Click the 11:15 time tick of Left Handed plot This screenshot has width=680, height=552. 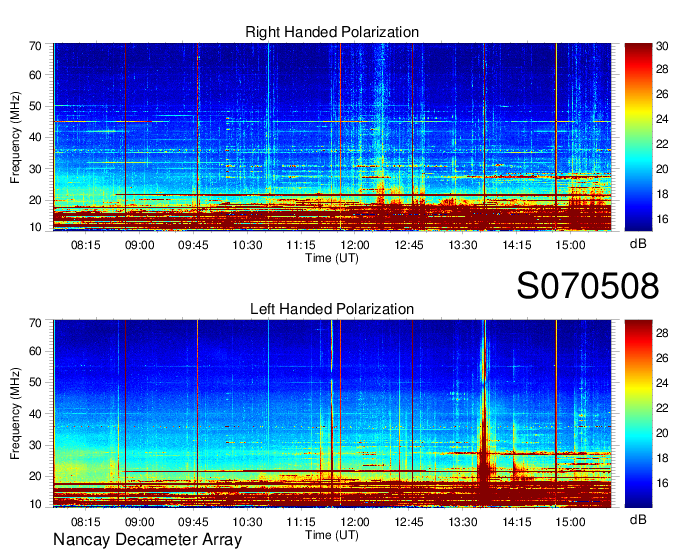[301, 522]
